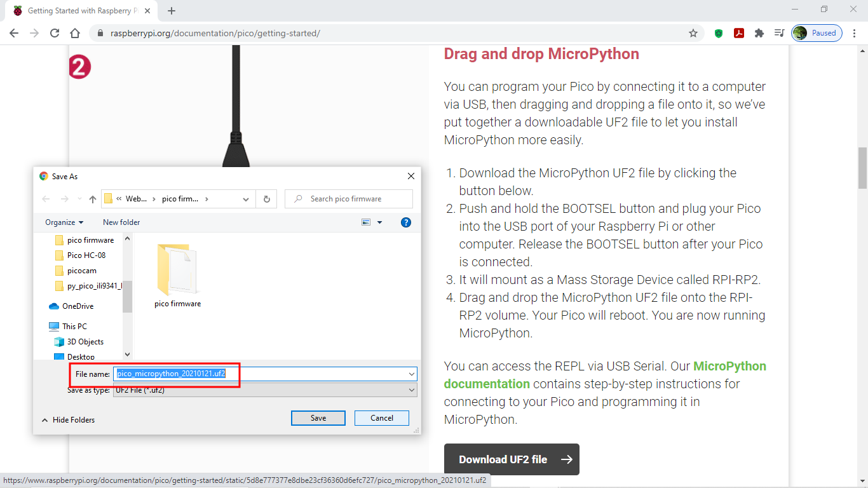Click the breadcrumb chevron after pico firm
This screenshot has width=868, height=488.
(206, 199)
